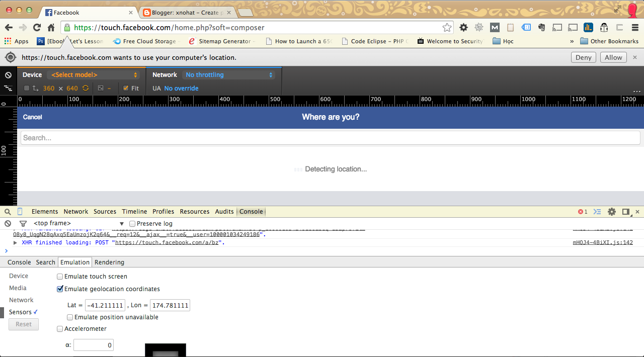Screen dimensions: 644x357
Task: Open the Audits panel
Action: pos(224,212)
